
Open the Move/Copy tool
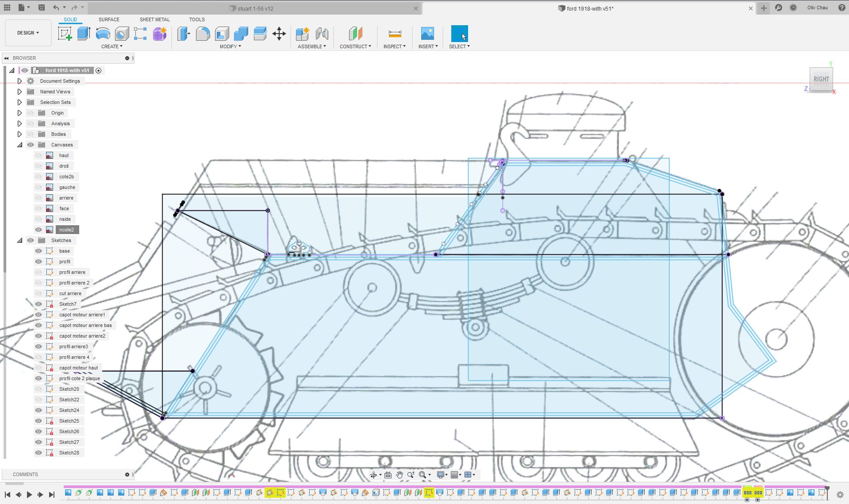click(279, 34)
